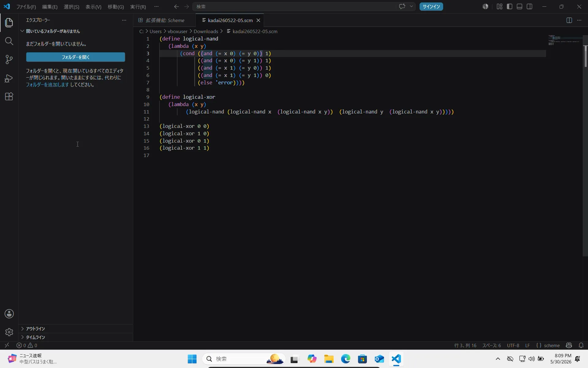Open problems errors and warnings indicator
Screen dimensions: 588x368
[27, 345]
